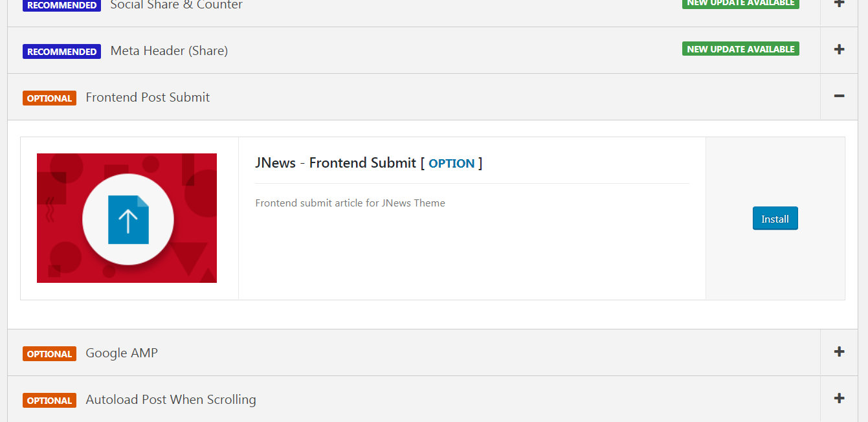The image size is (868, 422).
Task: Click Recommended badge beside Social Share
Action: coord(61,5)
